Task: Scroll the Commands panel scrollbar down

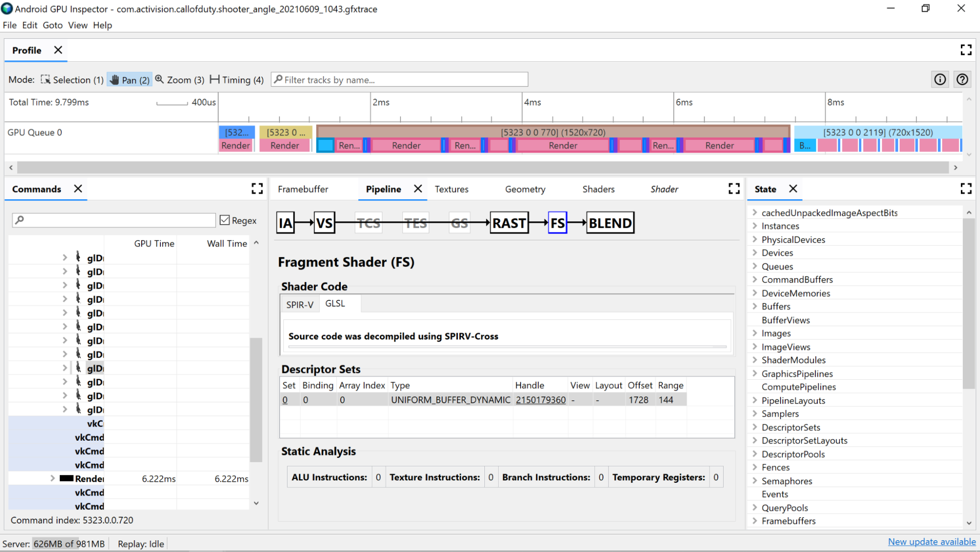Action: tap(256, 503)
